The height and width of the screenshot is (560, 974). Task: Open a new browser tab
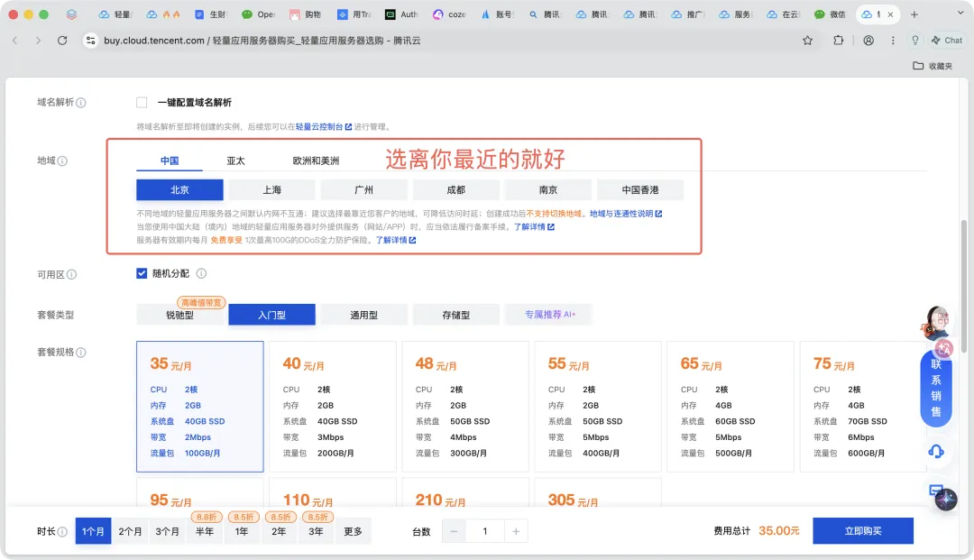pos(914,14)
